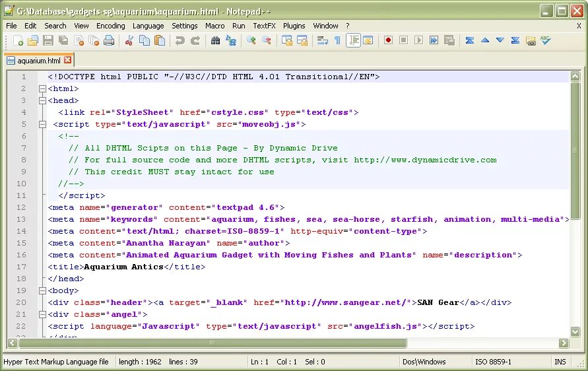Click the ISO 8859-1 encoding status field
Viewport: 588px width, 371px height.
click(x=493, y=362)
